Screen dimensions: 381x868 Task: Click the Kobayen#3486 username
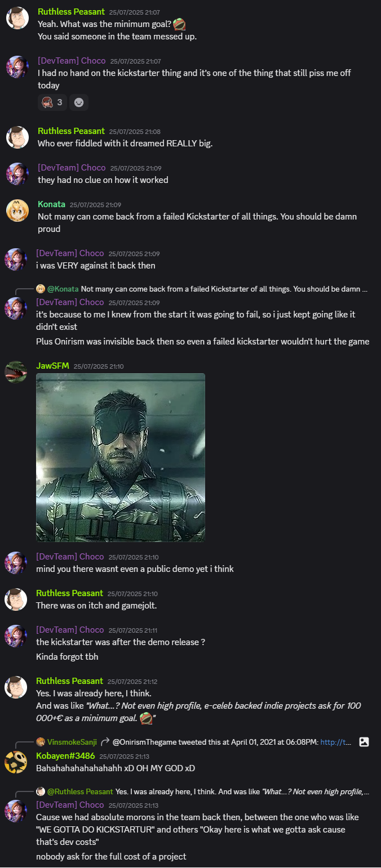(x=65, y=757)
